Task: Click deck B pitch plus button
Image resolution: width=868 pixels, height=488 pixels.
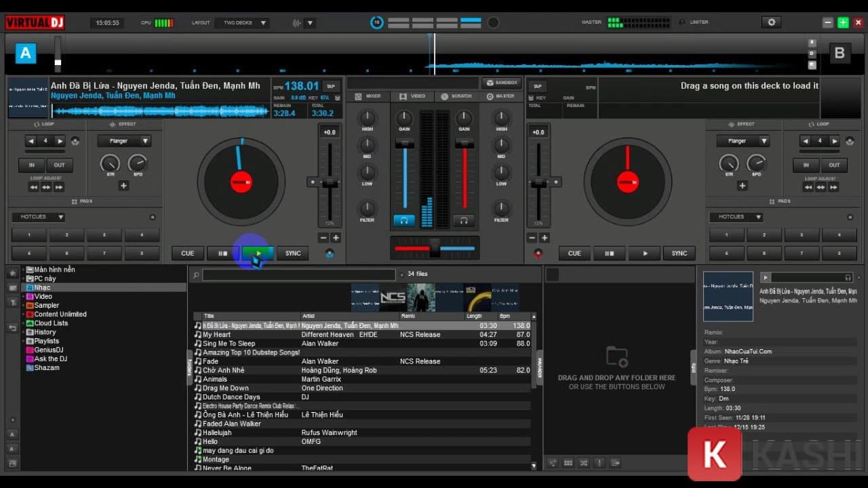Action: click(545, 238)
